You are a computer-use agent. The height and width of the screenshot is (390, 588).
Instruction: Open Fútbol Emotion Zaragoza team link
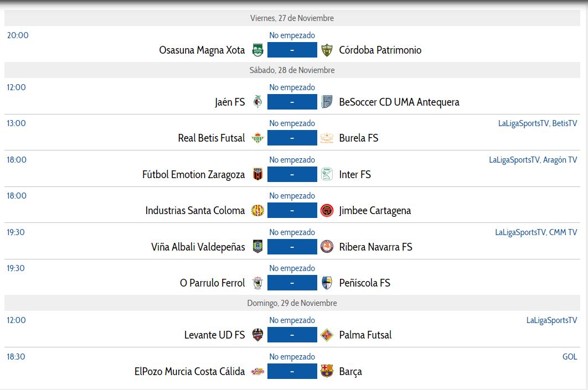point(193,175)
